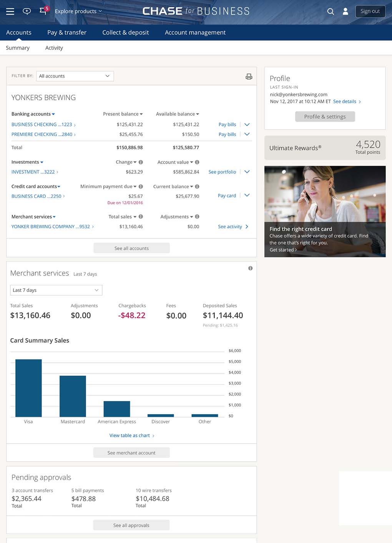Collapse the Merchant services section header

tap(33, 217)
